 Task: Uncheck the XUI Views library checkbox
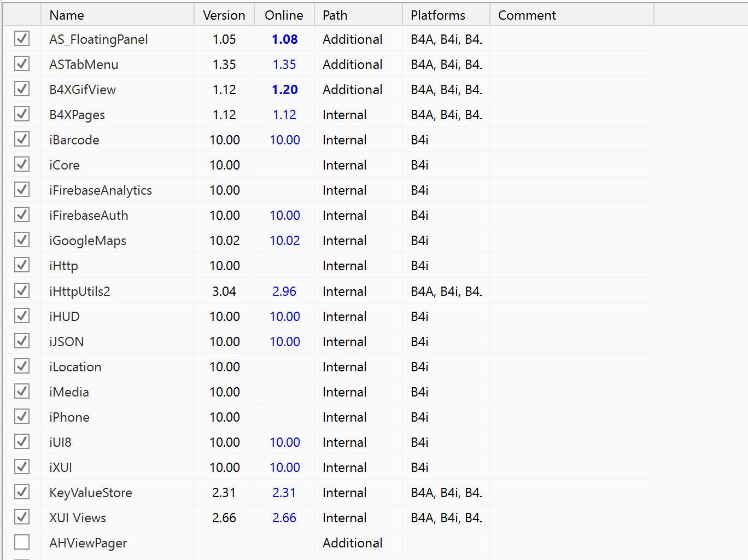[22, 517]
